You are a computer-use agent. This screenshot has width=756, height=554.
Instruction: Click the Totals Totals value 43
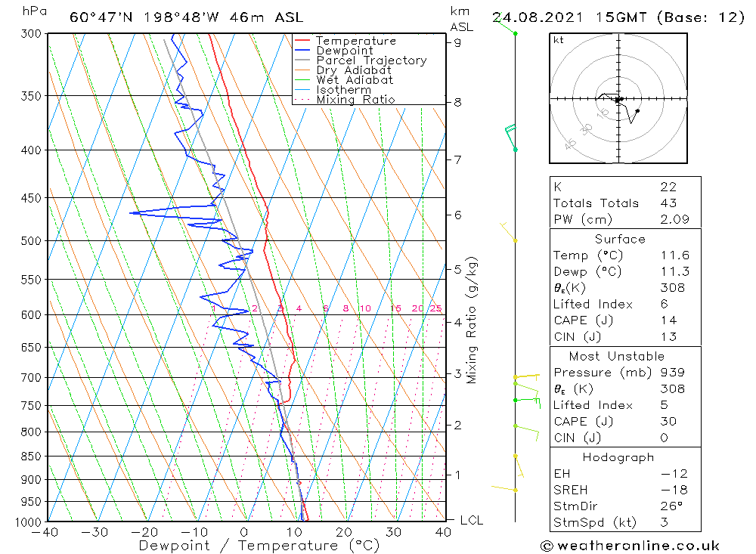(669, 203)
